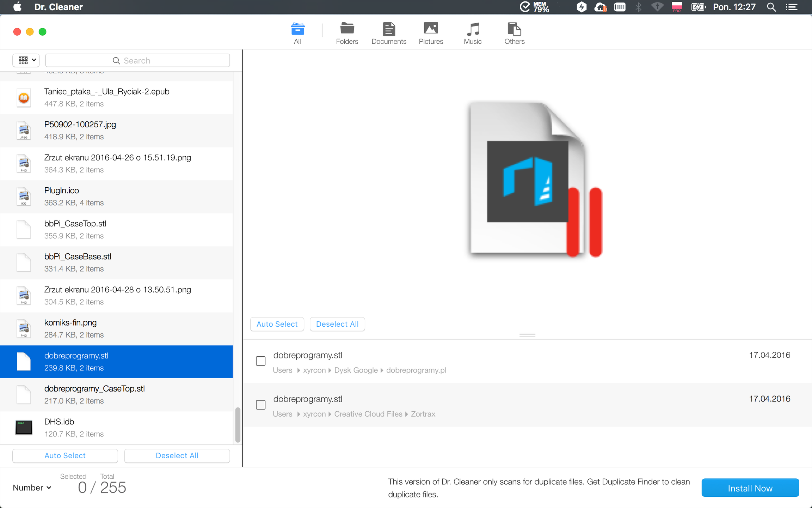
Task: Click the dobreprogramy.pl path segment
Action: (416, 370)
